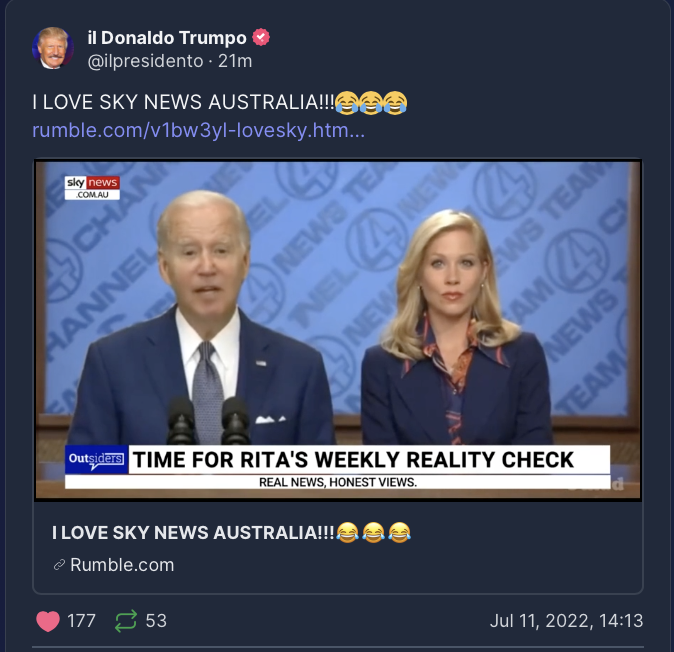Image resolution: width=674 pixels, height=652 pixels.
Task: Click the verified badge next to the name
Action: point(260,37)
